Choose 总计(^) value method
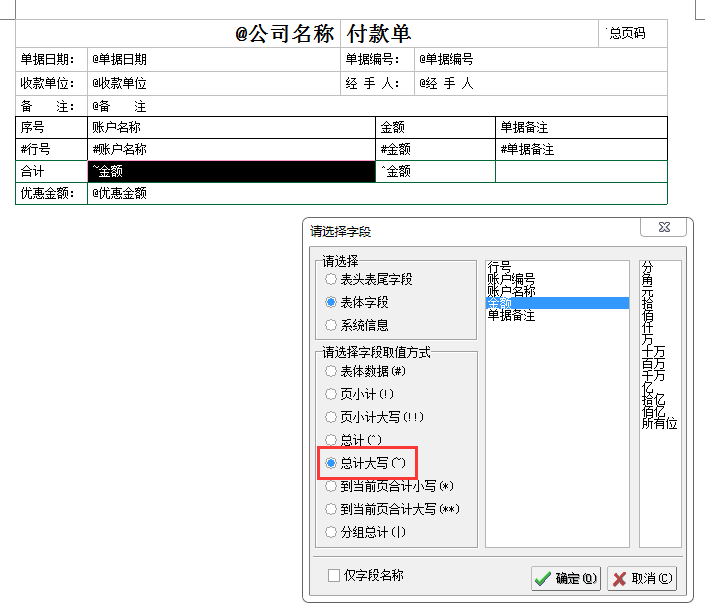 (x=353, y=440)
